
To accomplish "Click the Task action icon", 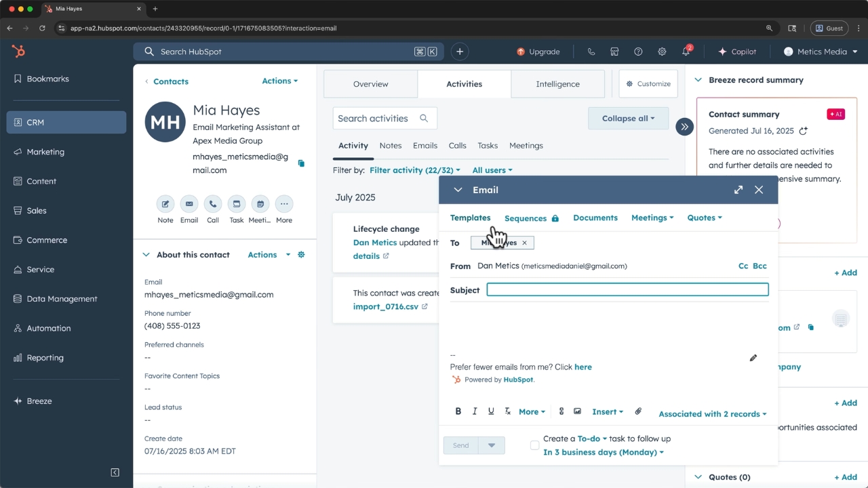I will point(237,204).
